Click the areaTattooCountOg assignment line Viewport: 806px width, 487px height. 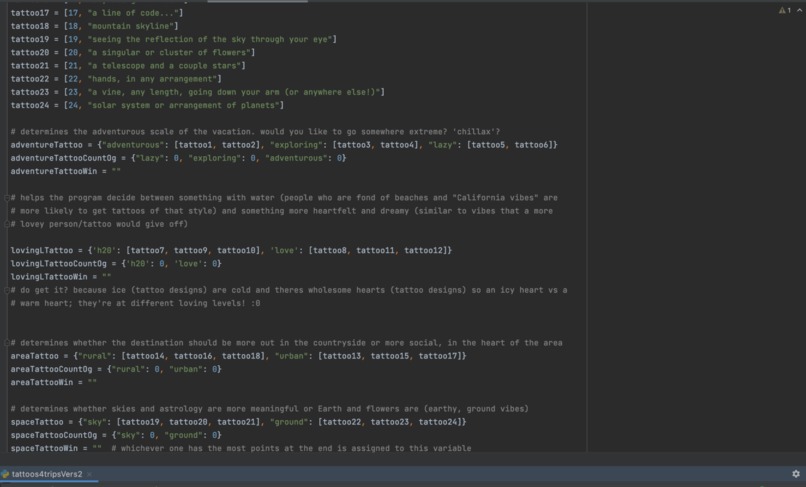[116, 369]
